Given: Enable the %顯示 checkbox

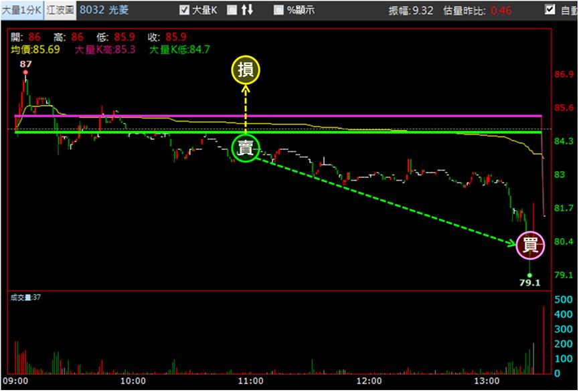Looking at the screenshot, I should pyautogui.click(x=279, y=10).
